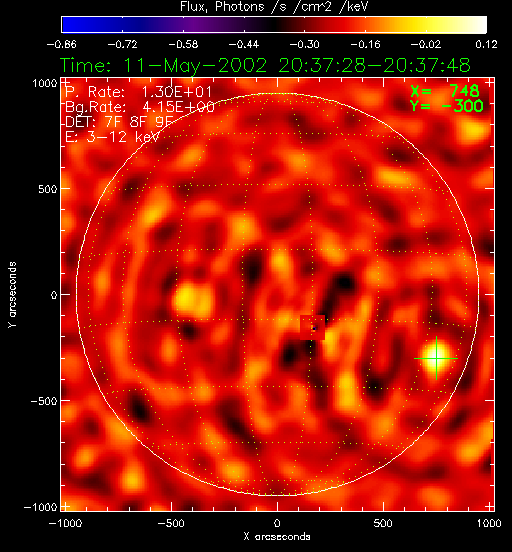Click the X= 748 coordinate readout
This screenshot has height=552, width=512.
pyautogui.click(x=445, y=91)
